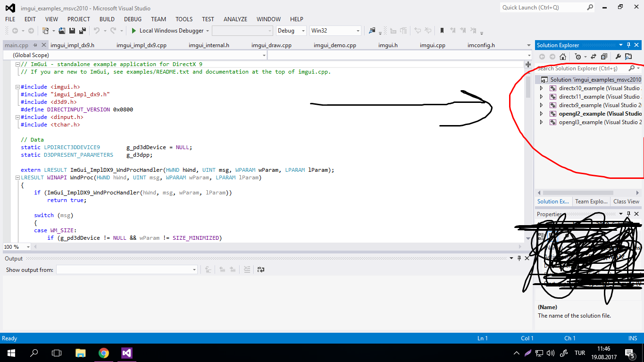Collapse all items in Solution Explorer
644x362 pixels.
(604, 57)
